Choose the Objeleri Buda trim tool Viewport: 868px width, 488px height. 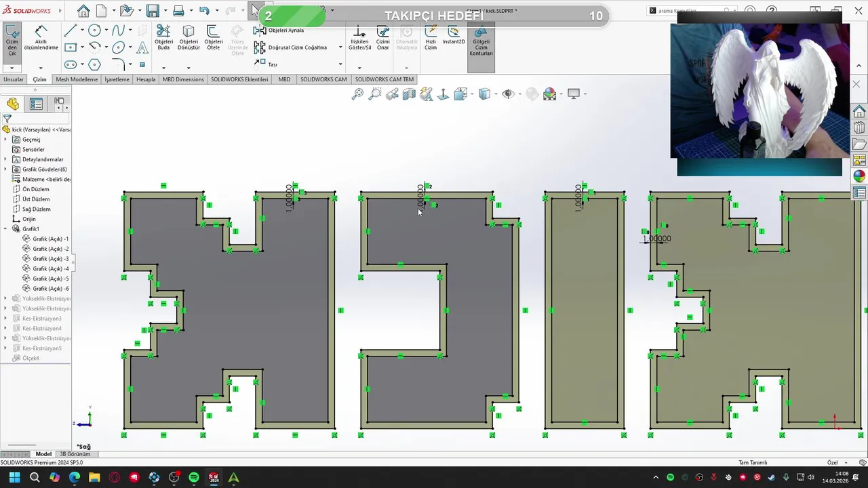coord(163,38)
